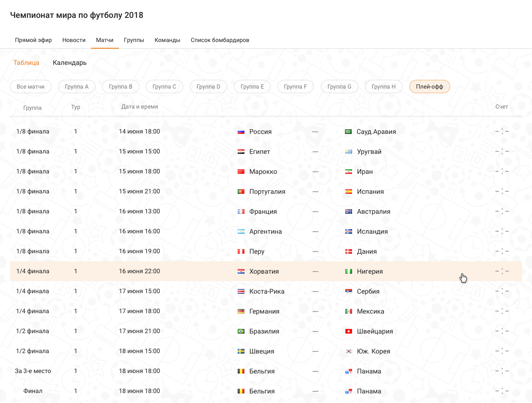This screenshot has width=532, height=403.
Task: Select the Плей-офф filter
Action: [x=429, y=87]
